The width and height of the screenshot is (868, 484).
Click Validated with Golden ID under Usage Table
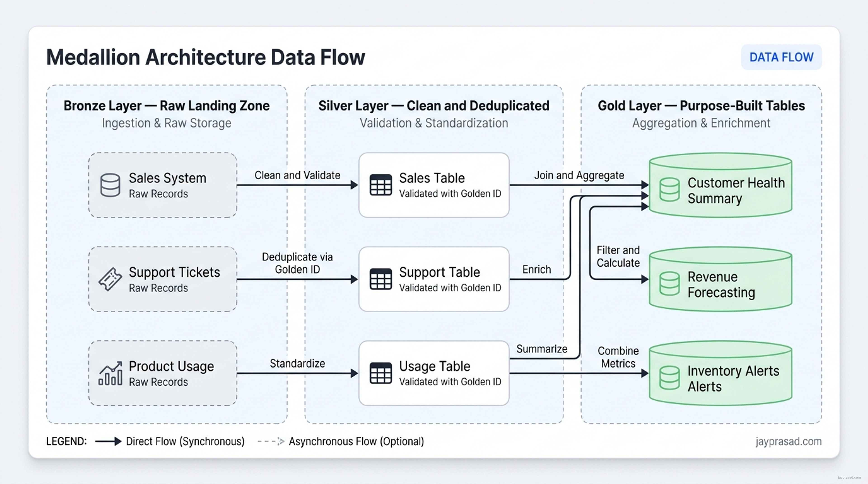point(450,382)
